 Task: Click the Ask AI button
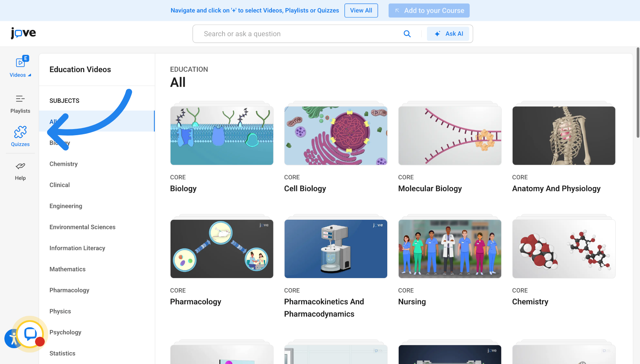point(448,34)
